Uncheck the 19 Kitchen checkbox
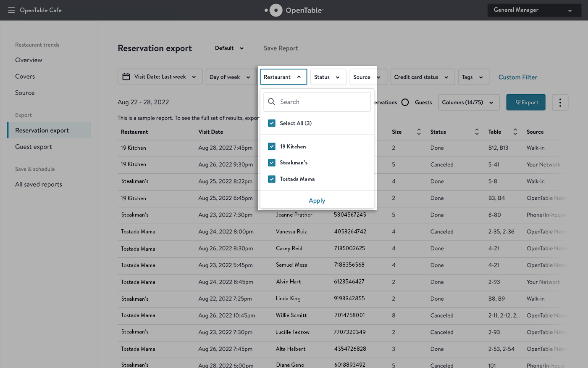The width and height of the screenshot is (588, 368). [272, 146]
